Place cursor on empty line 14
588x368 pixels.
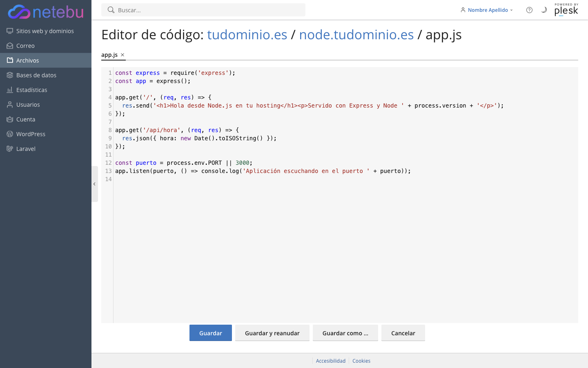click(345, 179)
